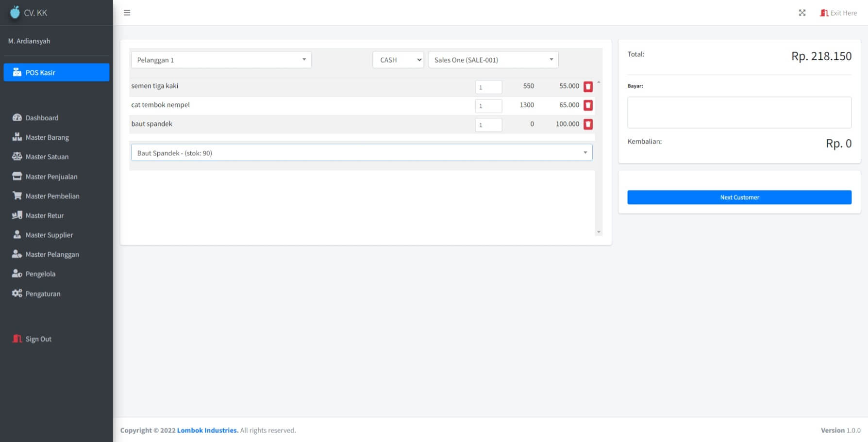Image resolution: width=868 pixels, height=442 pixels.
Task: Change payment method using the CASH dropdown
Action: pos(398,59)
